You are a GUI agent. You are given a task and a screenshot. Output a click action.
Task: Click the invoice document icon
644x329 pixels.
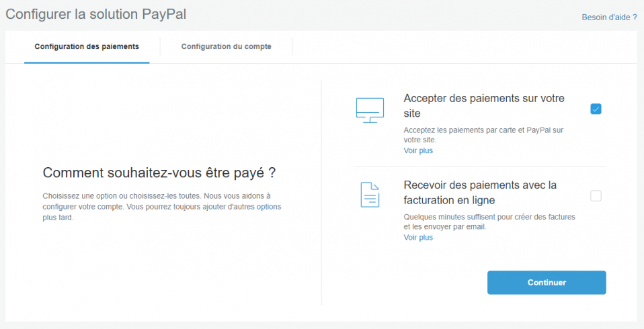point(370,195)
